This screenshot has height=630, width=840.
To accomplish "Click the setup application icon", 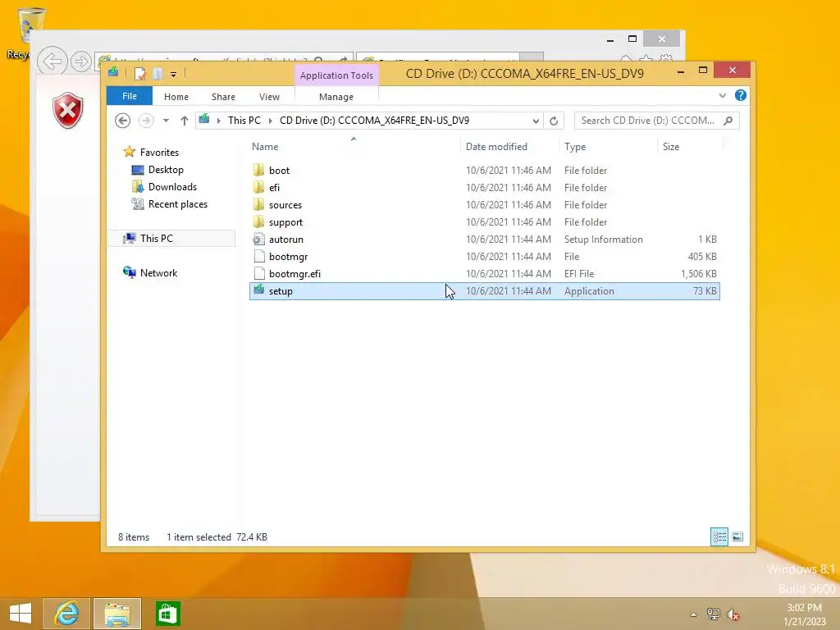I will pyautogui.click(x=258, y=290).
